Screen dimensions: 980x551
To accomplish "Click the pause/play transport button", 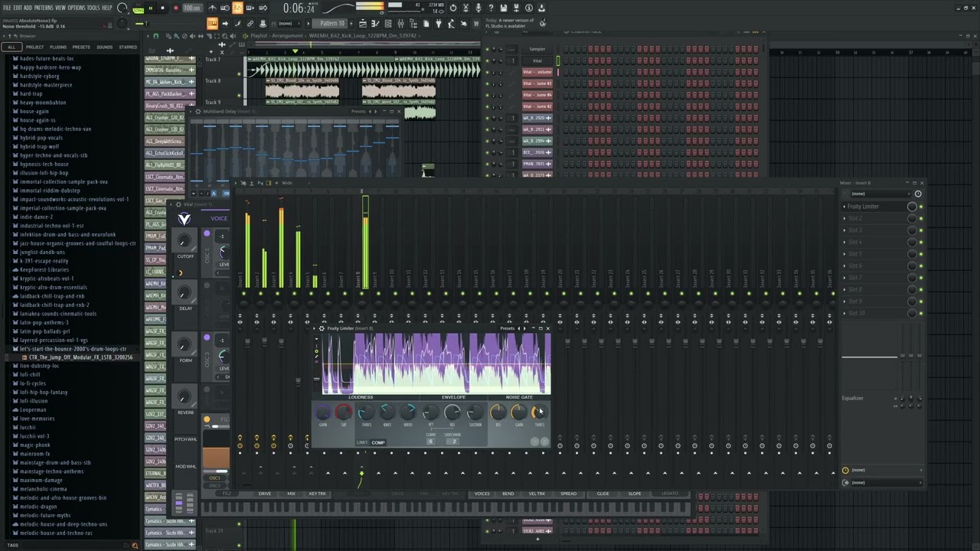I will (151, 8).
